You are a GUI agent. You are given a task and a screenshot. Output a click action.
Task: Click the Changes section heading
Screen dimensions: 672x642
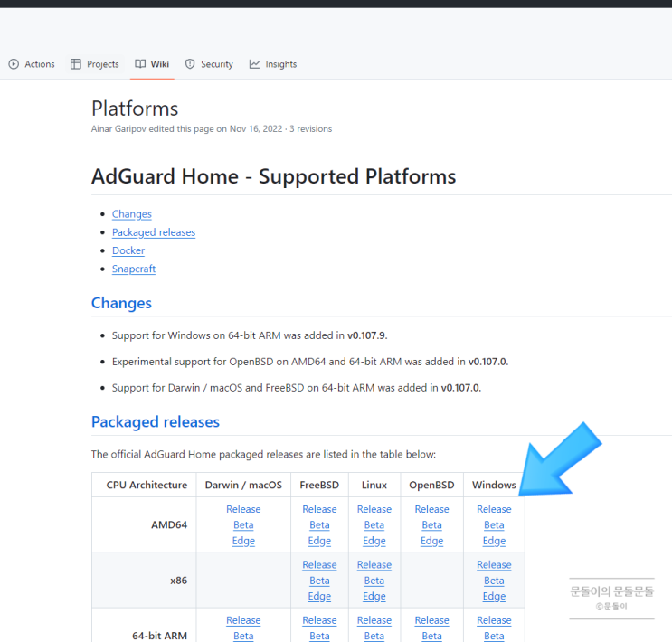coord(121,303)
